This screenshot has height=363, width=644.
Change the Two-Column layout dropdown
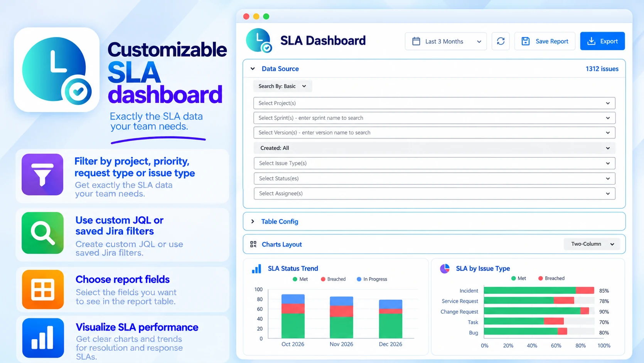pos(592,244)
